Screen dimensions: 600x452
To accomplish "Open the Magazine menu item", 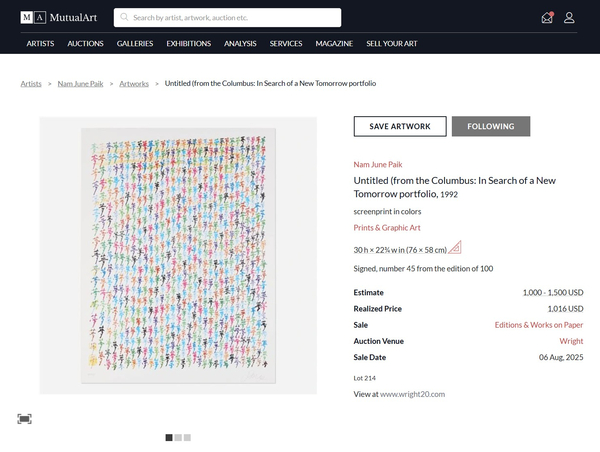I will pos(334,44).
